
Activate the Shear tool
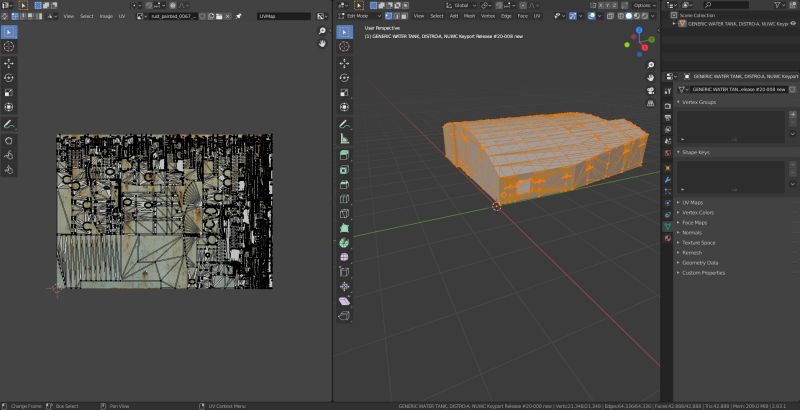[344, 301]
